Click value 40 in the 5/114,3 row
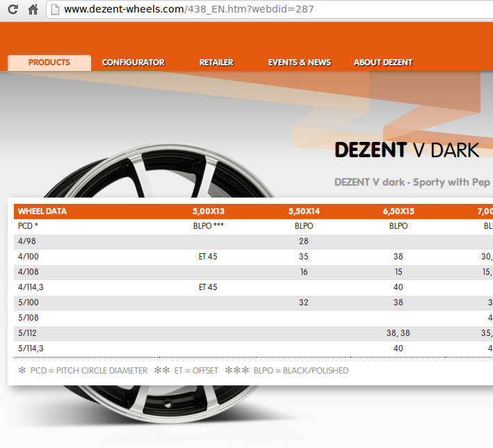Viewport: 493px width, 448px height. pos(398,349)
